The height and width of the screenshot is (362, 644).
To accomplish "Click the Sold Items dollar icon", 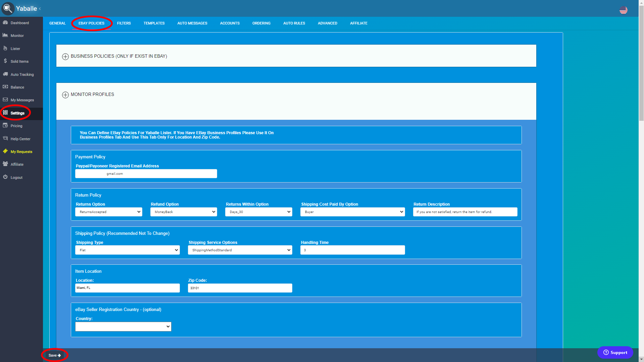I will click(x=5, y=61).
